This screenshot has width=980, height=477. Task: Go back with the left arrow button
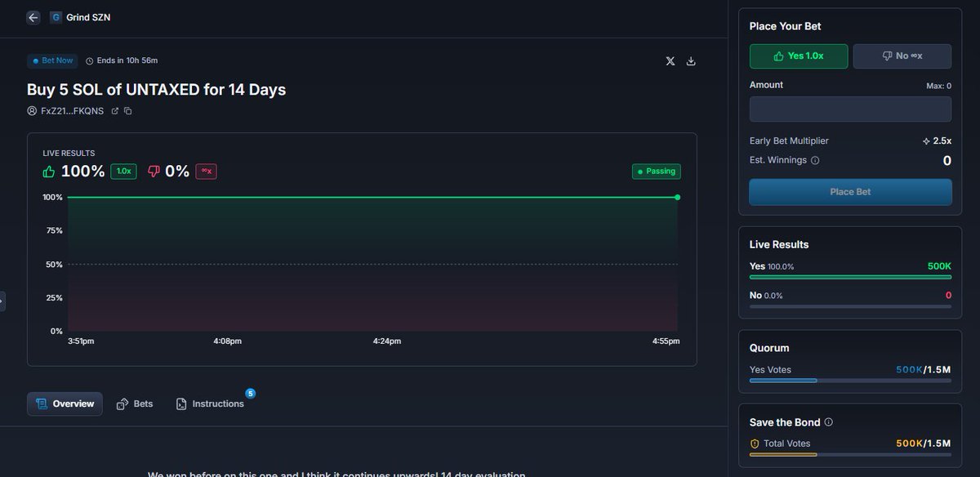point(33,17)
